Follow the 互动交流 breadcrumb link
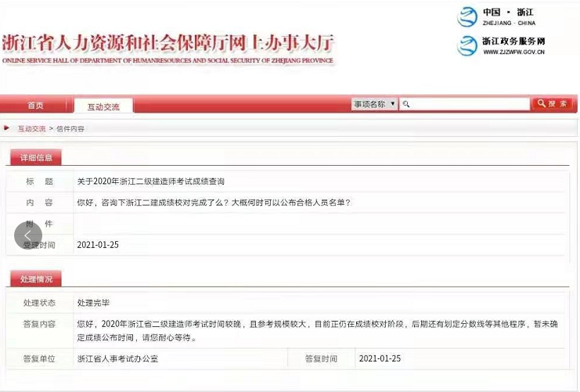580x392 pixels. [x=31, y=128]
